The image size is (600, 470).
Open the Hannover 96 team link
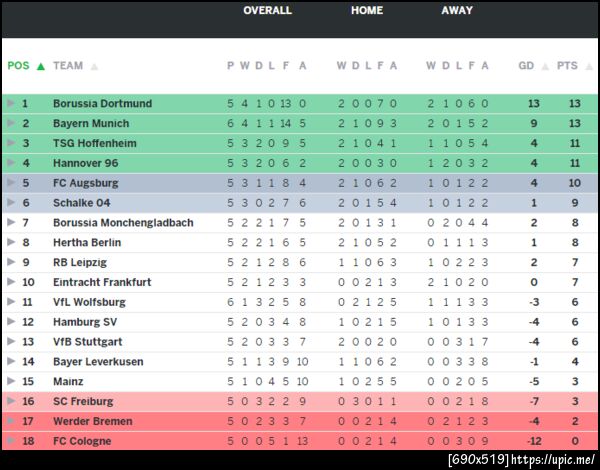[x=87, y=163]
